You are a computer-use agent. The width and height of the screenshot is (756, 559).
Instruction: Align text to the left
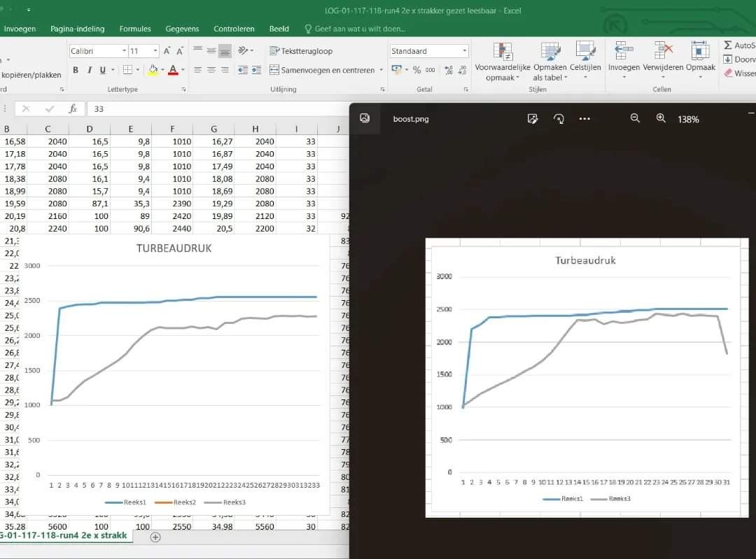point(197,70)
